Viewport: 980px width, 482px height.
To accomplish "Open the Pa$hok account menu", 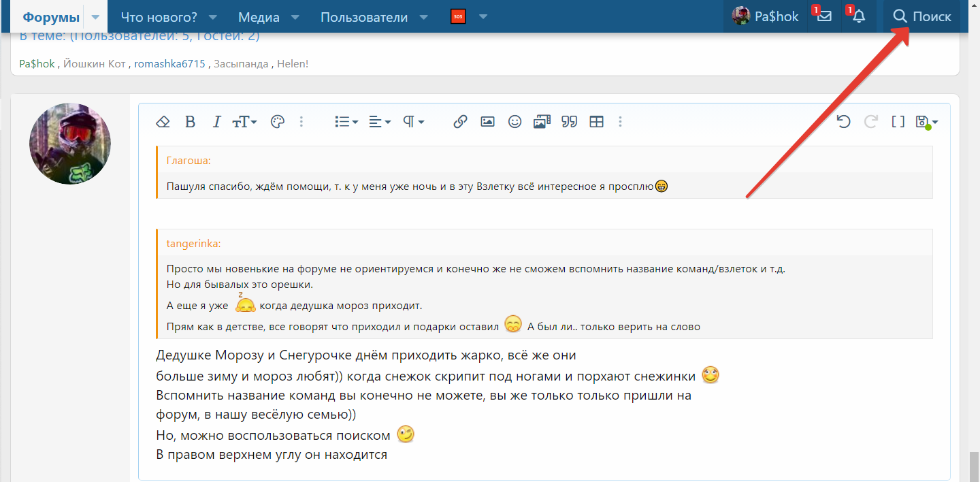I will (765, 16).
